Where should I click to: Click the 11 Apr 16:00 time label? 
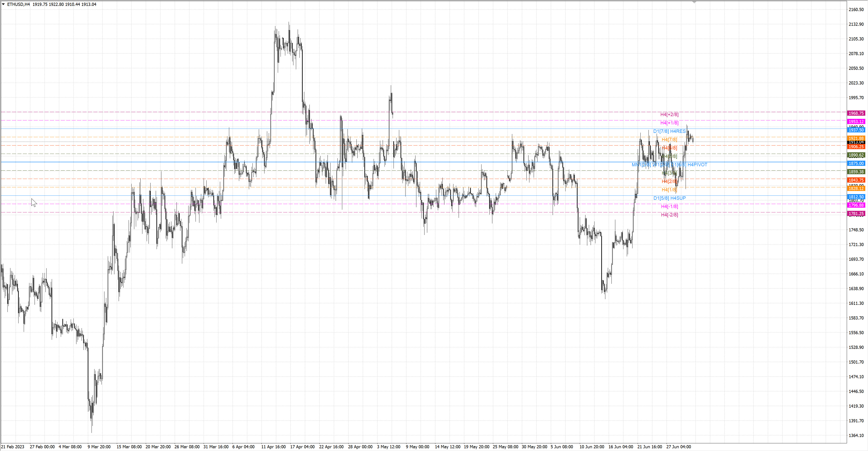tap(273, 447)
